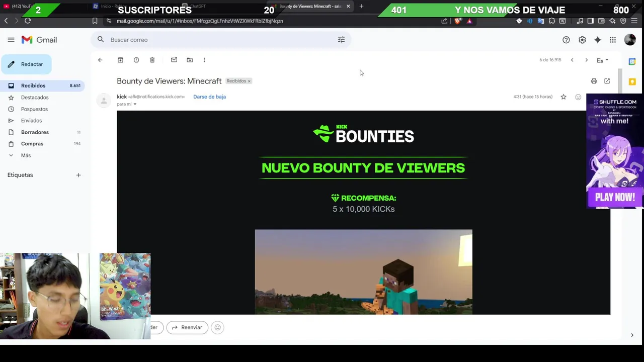Viewport: 644px width, 362px height.
Task: Expand the side panel chevron
Action: pyautogui.click(x=632, y=335)
